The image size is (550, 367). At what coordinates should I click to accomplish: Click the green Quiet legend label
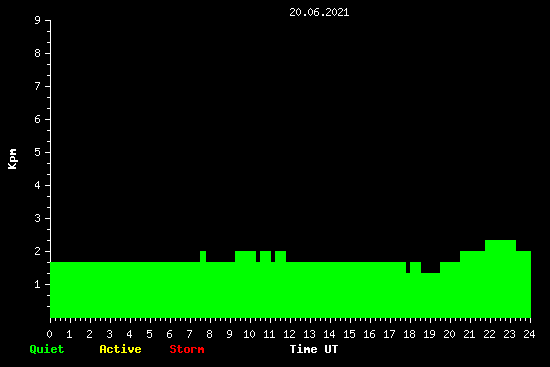tap(47, 349)
